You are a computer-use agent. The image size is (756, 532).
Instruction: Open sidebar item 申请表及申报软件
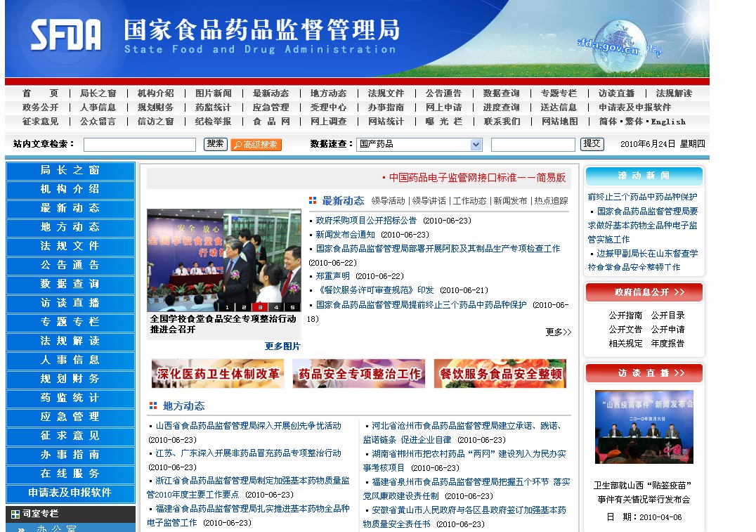tap(70, 493)
